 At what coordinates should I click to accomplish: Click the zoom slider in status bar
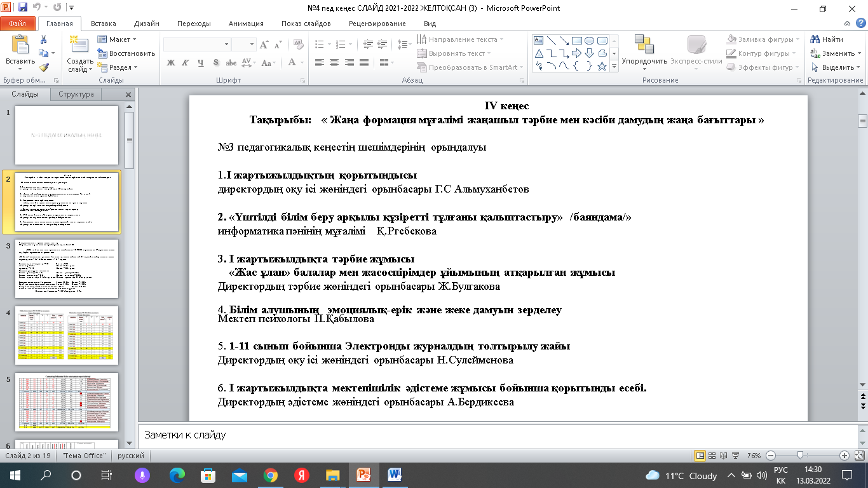801,456
